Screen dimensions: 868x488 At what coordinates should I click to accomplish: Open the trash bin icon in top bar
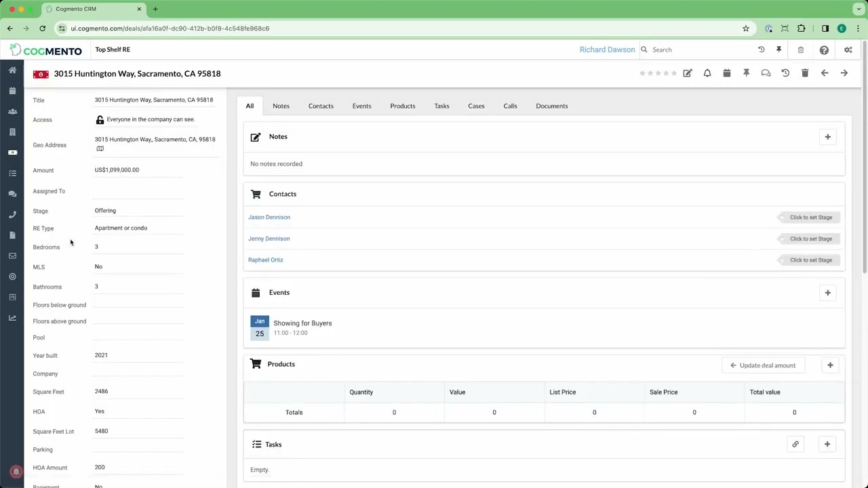tap(801, 49)
